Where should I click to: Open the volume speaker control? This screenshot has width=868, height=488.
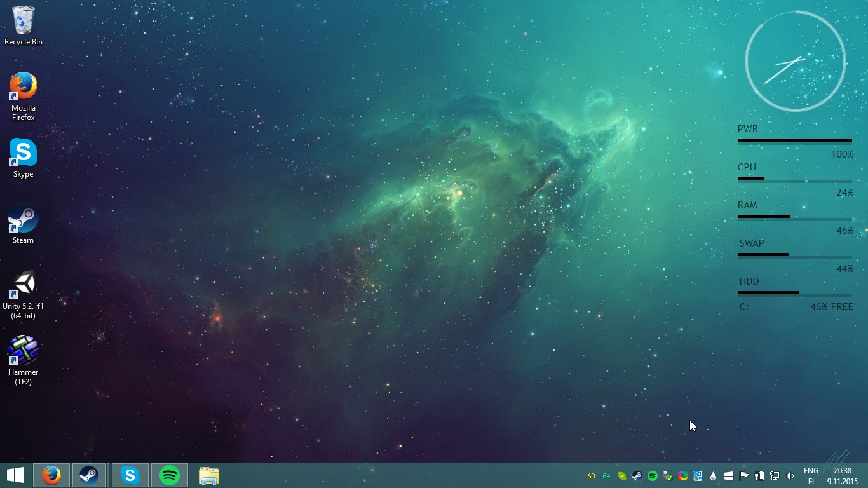pyautogui.click(x=790, y=476)
